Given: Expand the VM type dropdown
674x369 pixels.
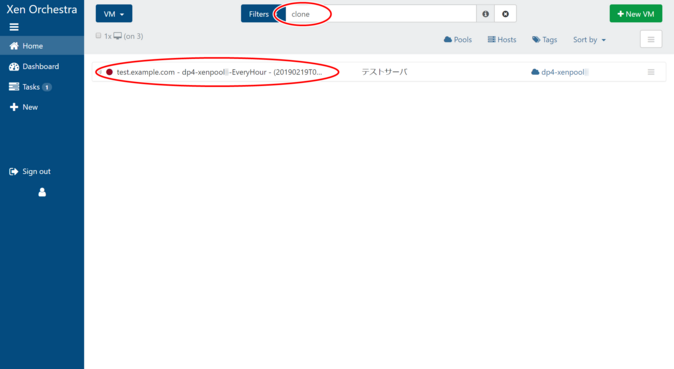Looking at the screenshot, I should tap(114, 14).
